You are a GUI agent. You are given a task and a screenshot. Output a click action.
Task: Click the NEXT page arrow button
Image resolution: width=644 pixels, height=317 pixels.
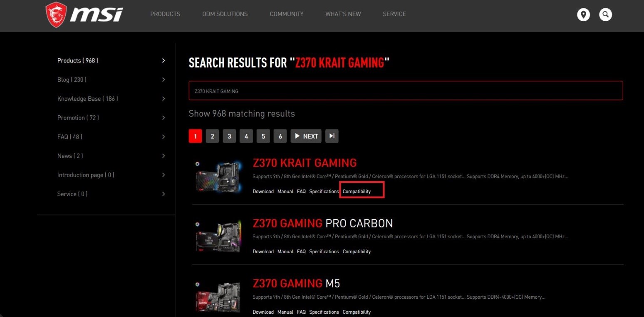point(306,136)
